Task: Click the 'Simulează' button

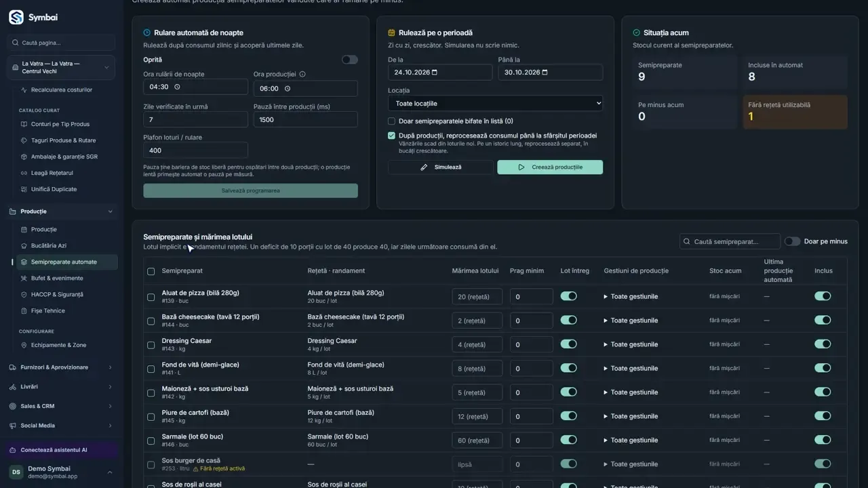Action: click(441, 167)
